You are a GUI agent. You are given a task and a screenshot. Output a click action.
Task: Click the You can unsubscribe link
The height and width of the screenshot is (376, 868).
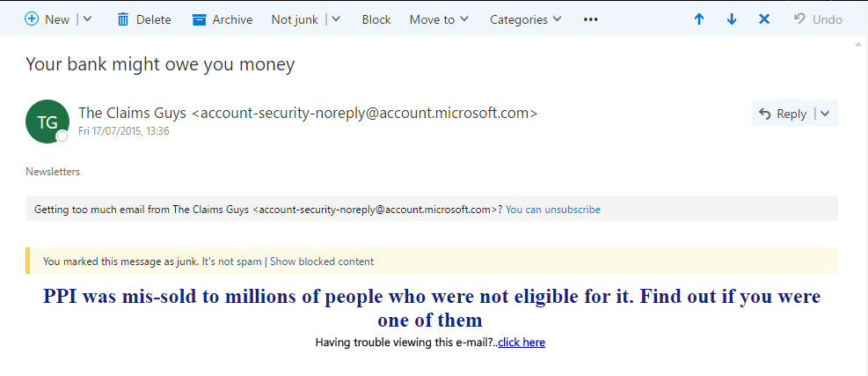(553, 210)
